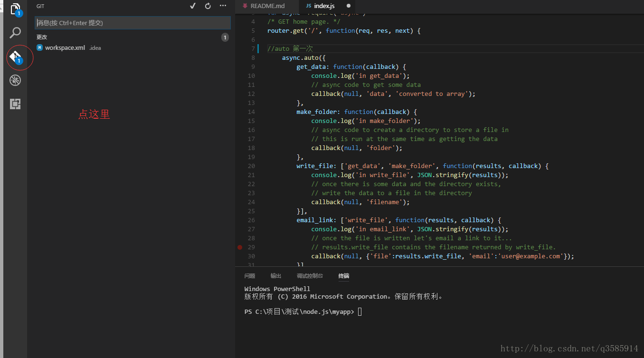Image resolution: width=644 pixels, height=358 pixels.
Task: Open the 调试控制台 debug console tab
Action: (310, 276)
